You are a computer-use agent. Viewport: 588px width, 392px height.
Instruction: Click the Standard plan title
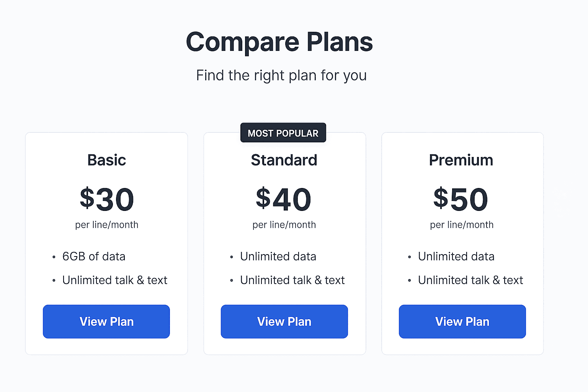pyautogui.click(x=284, y=160)
